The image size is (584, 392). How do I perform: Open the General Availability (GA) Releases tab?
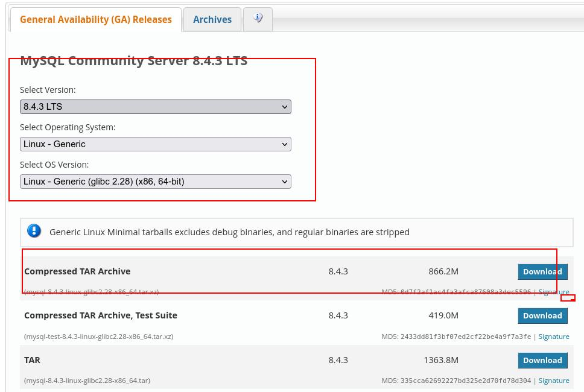96,19
